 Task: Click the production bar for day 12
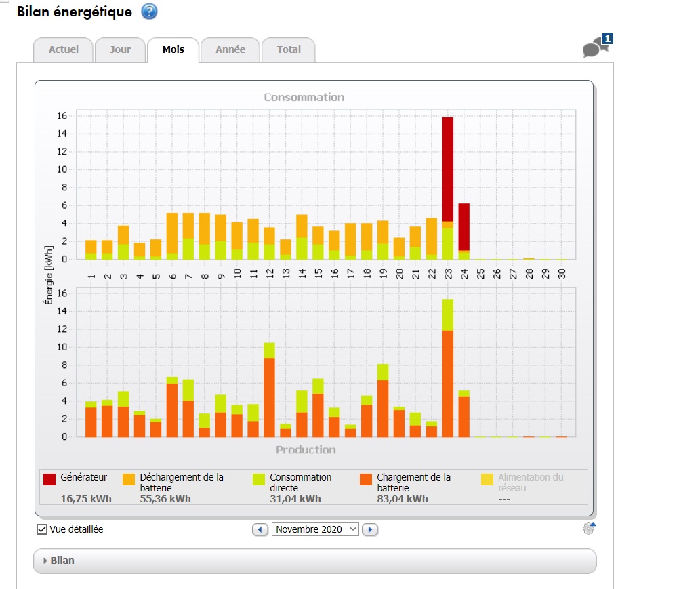pyautogui.click(x=269, y=390)
